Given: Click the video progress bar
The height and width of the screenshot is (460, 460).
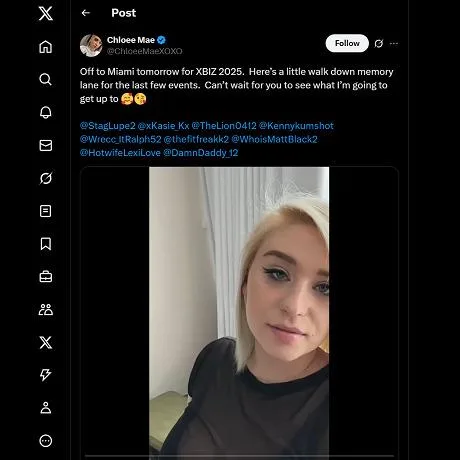Looking at the screenshot, I should (239, 456).
